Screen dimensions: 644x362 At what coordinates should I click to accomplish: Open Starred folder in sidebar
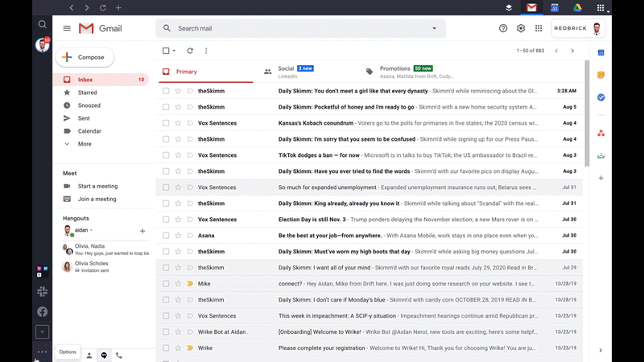pos(87,93)
